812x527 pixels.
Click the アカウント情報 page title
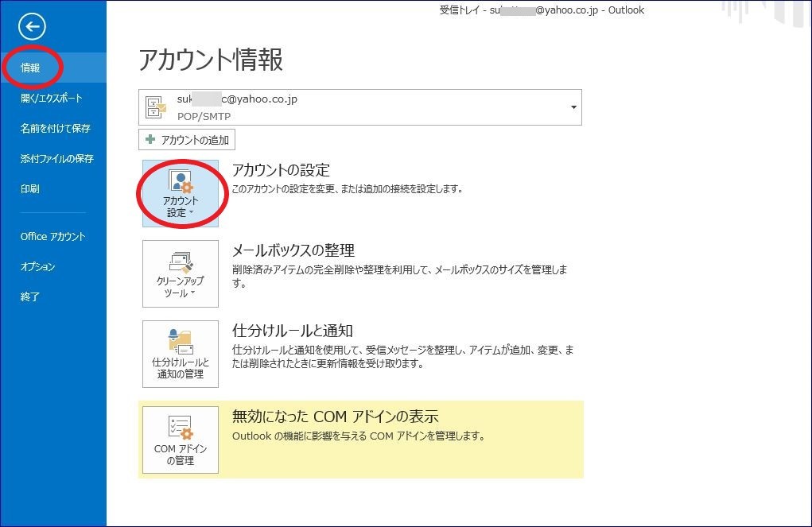tap(211, 60)
